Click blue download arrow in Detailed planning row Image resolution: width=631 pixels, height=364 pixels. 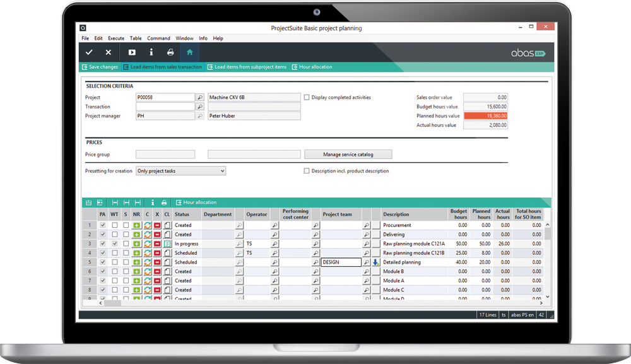(x=375, y=262)
